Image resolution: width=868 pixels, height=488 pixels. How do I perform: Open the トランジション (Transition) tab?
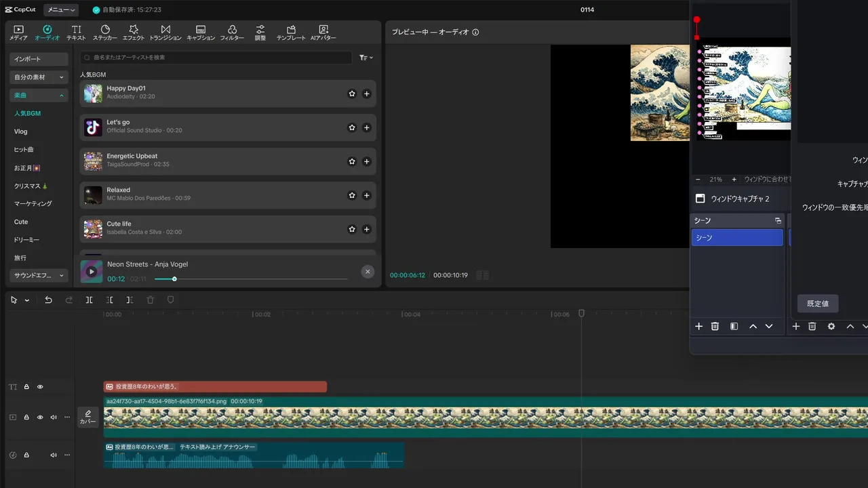click(165, 33)
